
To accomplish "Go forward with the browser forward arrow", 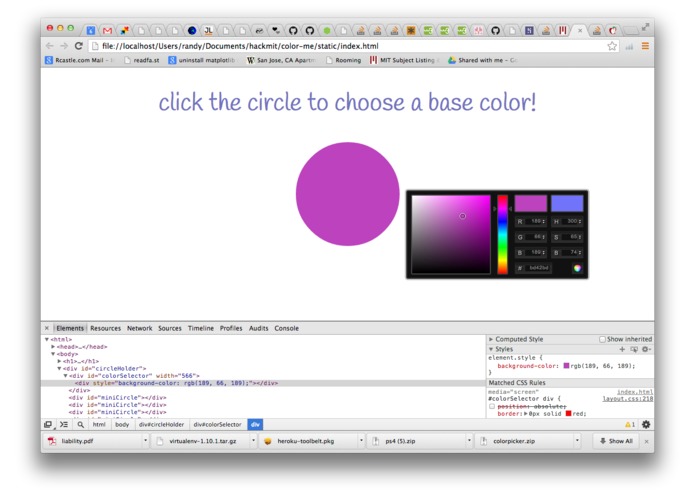I will pos(64,46).
